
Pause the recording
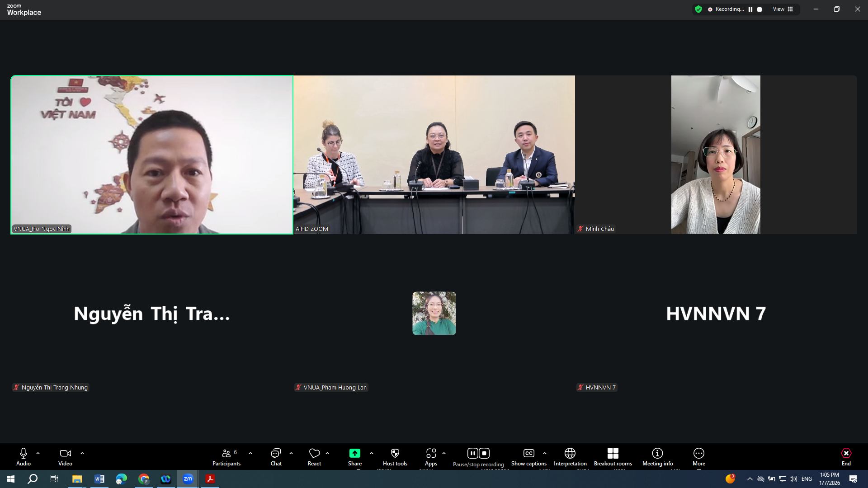coord(472,453)
